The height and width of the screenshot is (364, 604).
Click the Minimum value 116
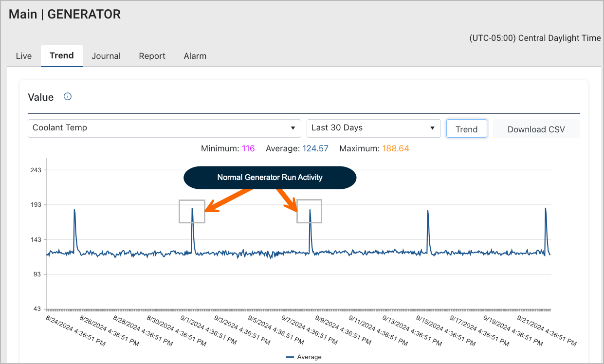pyautogui.click(x=248, y=148)
